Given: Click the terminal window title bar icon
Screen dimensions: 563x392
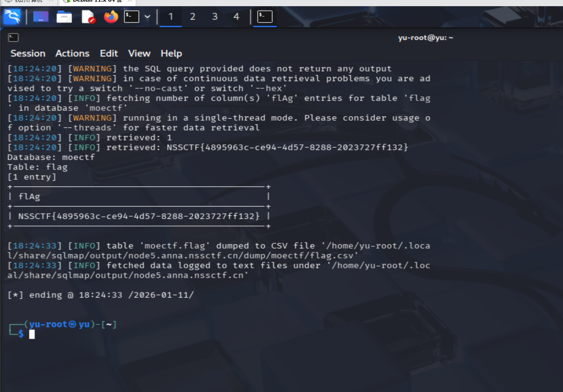Looking at the screenshot, I should (13, 37).
